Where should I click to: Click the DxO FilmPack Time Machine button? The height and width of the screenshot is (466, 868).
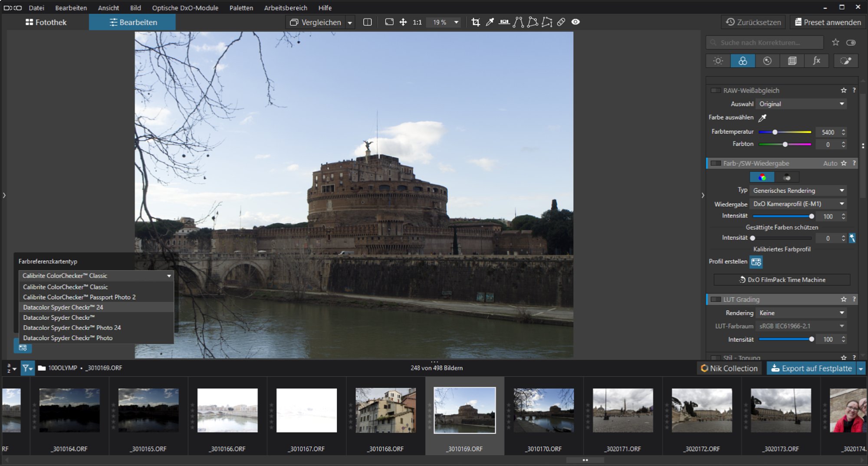(x=782, y=280)
